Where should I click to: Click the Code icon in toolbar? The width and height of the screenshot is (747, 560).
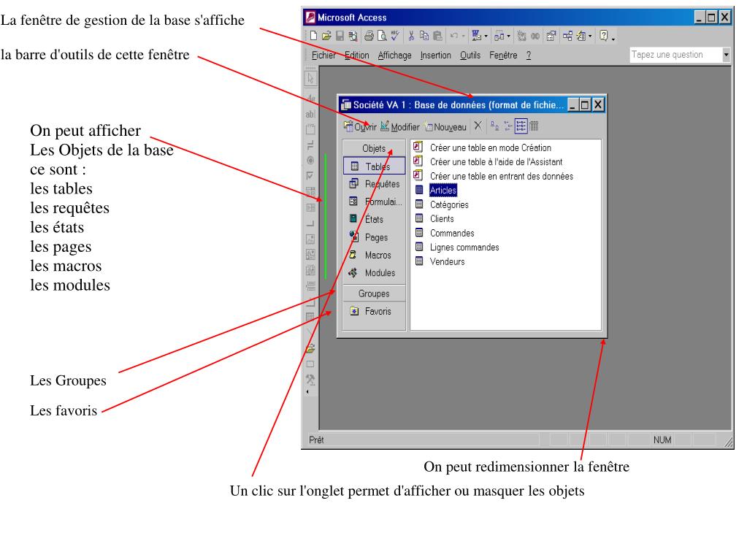tap(521, 35)
